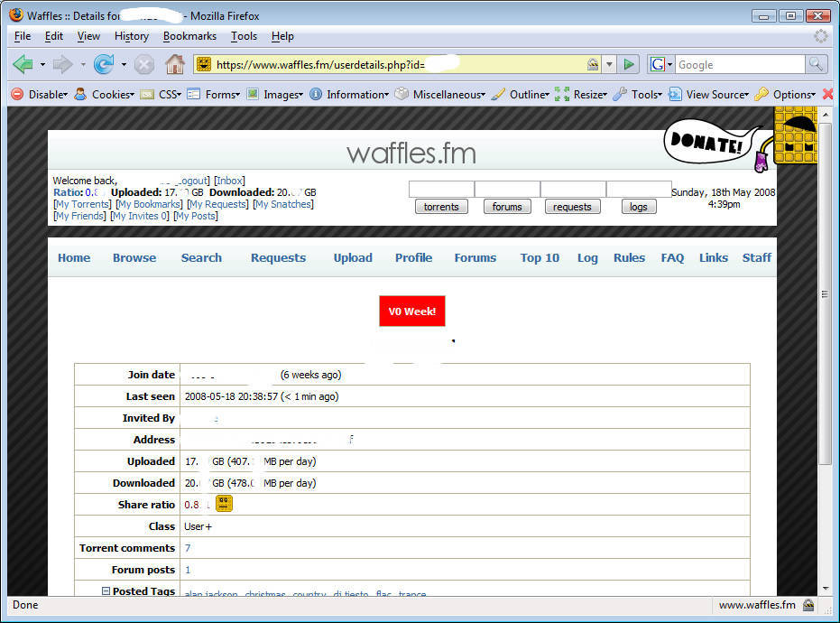This screenshot has width=840, height=623.
Task: Go to the Top 10 navigation link
Action: coord(540,258)
